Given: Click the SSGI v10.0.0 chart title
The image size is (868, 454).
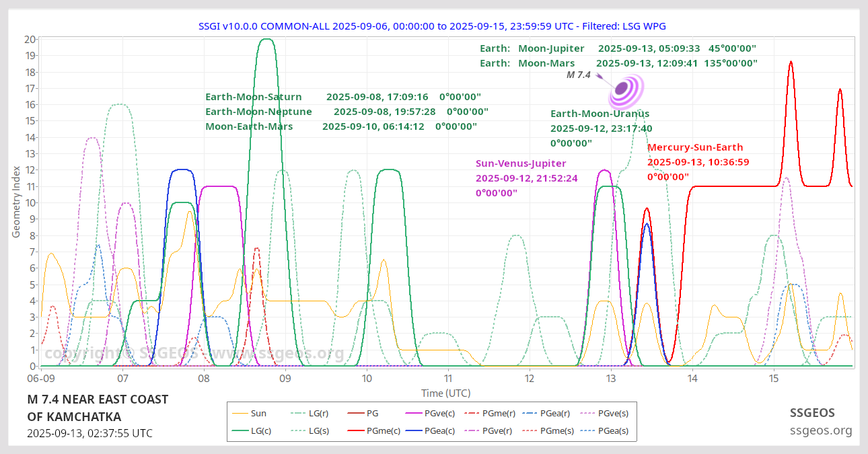Looking at the screenshot, I should (432, 26).
